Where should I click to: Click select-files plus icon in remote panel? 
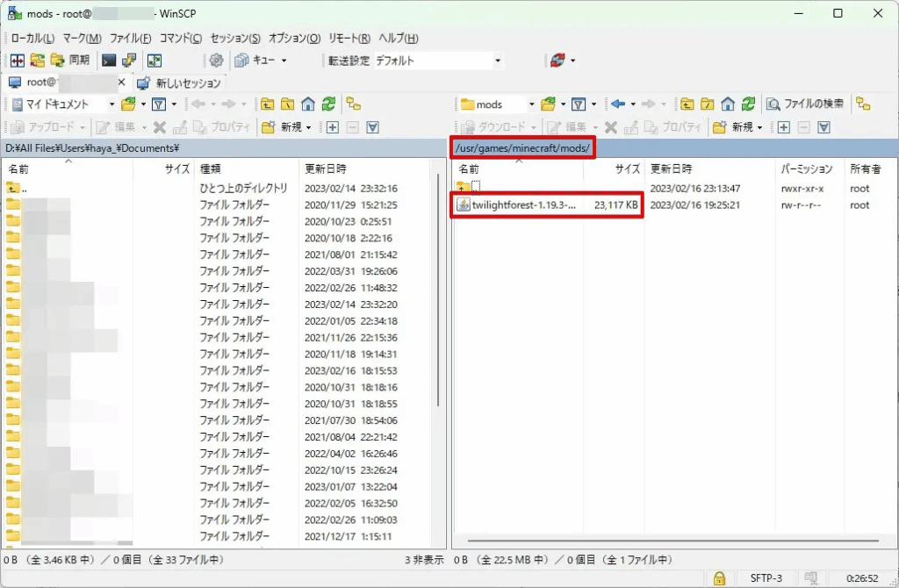point(783,127)
